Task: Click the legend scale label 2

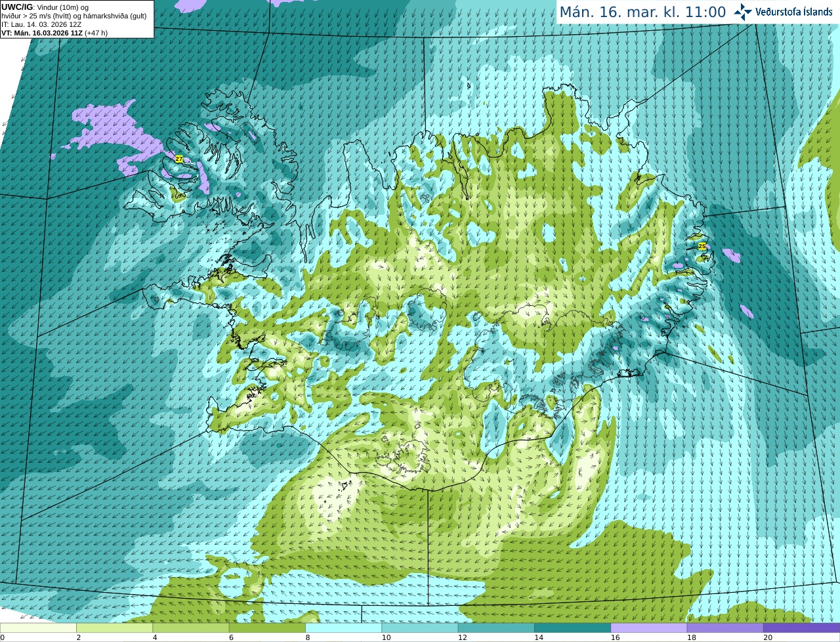Action: [79, 637]
